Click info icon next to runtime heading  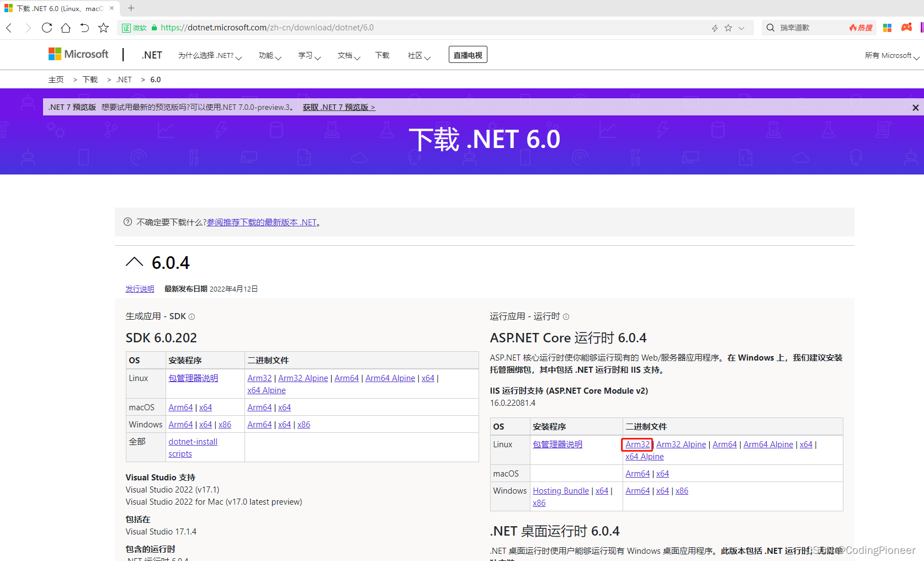tap(566, 317)
